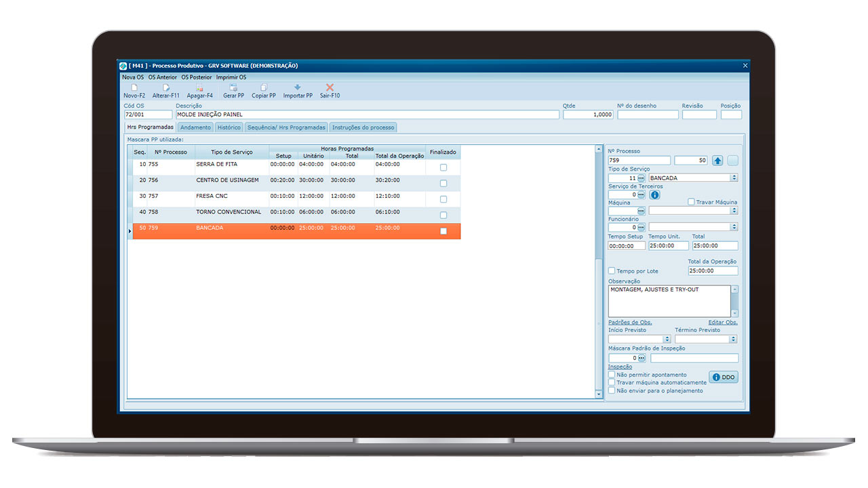Check Não permitir apontamento

[612, 374]
